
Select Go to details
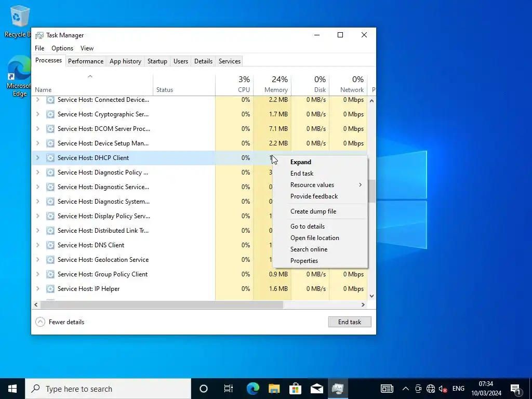pos(320,227)
